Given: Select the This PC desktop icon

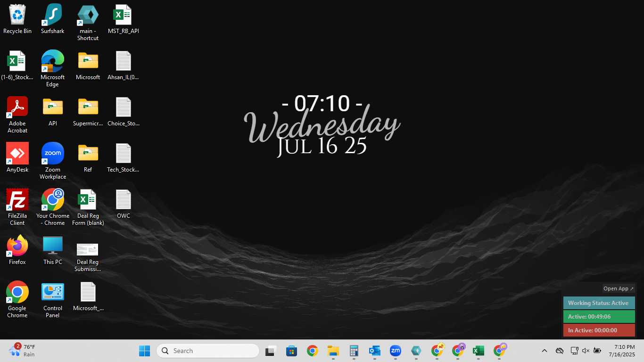Looking at the screenshot, I should [52, 250].
